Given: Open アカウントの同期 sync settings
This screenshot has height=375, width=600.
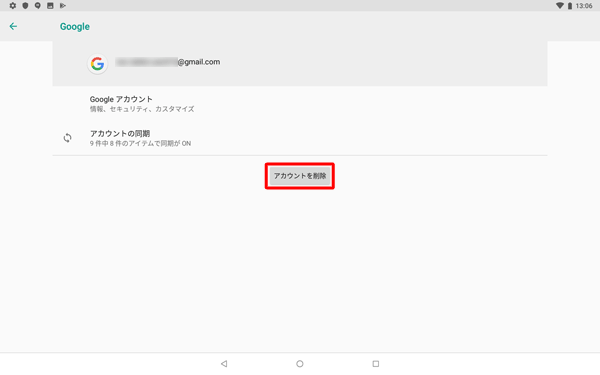Looking at the screenshot, I should (x=300, y=138).
